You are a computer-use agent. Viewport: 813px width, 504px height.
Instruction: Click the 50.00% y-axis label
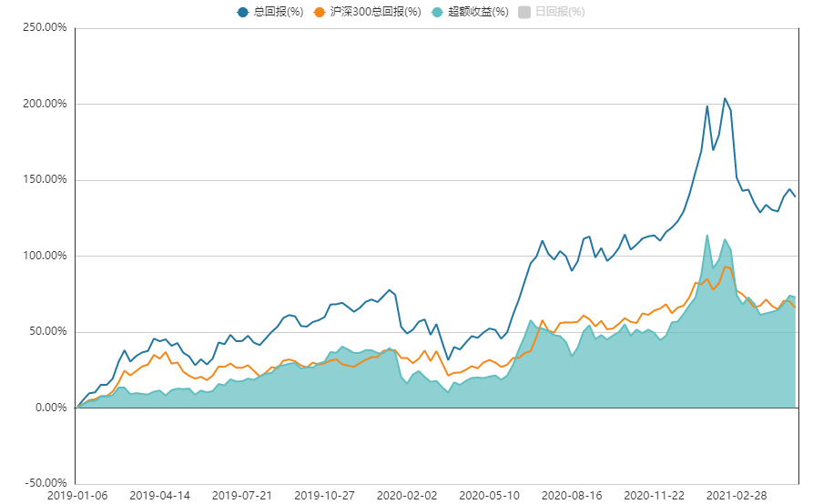pyautogui.click(x=47, y=331)
